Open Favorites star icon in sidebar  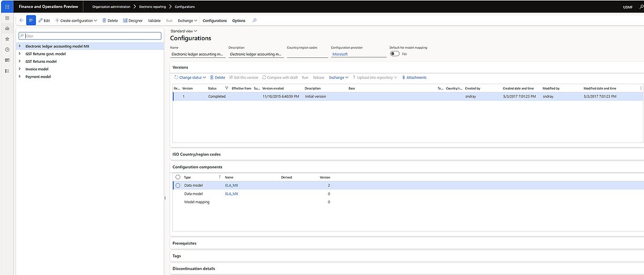click(x=7, y=39)
